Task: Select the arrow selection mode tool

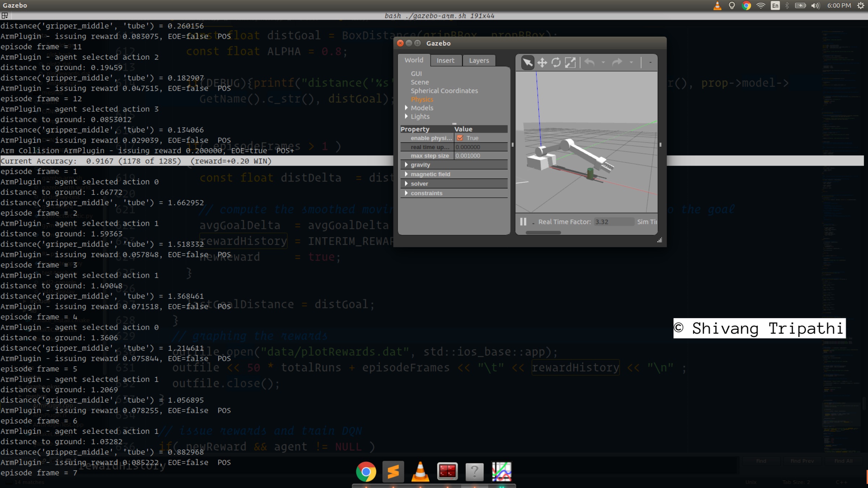Action: click(x=528, y=63)
